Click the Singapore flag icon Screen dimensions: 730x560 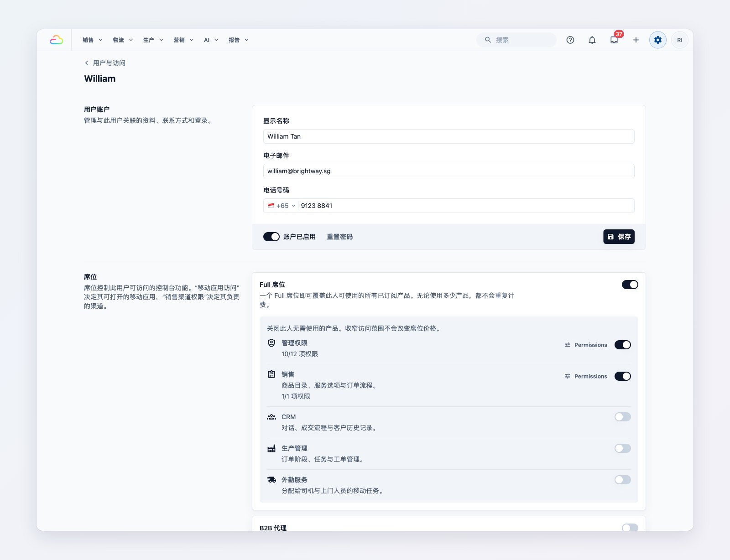[271, 206]
